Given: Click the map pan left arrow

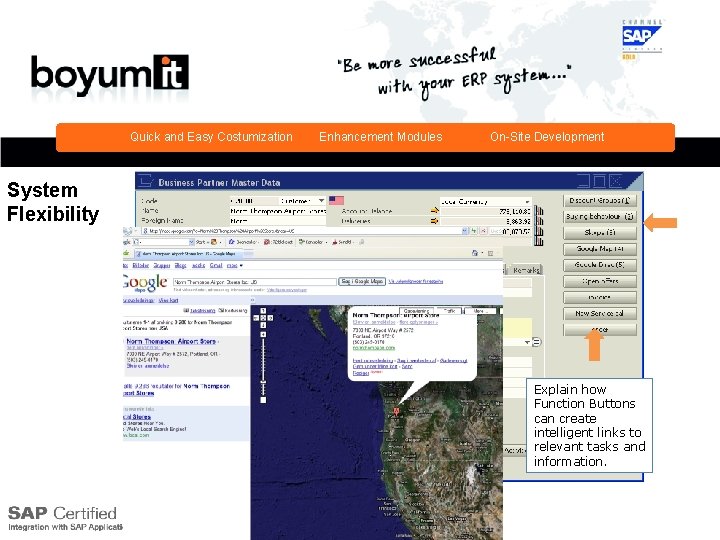Looking at the screenshot, I should [x=256, y=318].
